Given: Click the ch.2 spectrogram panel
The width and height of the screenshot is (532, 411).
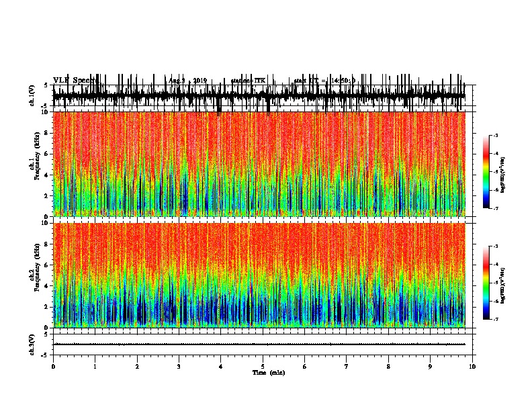Looking at the screenshot, I should pos(259,275).
